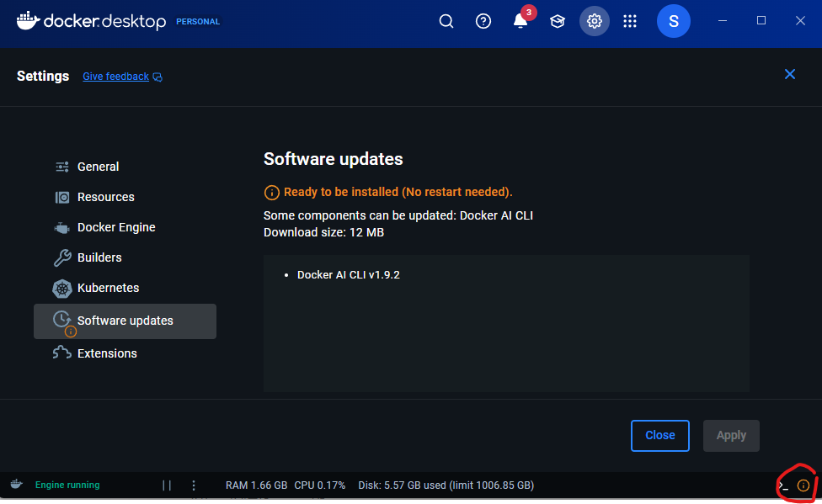Open the apps grid icon
Image resolution: width=822 pixels, height=504 pixels.
pyautogui.click(x=630, y=22)
